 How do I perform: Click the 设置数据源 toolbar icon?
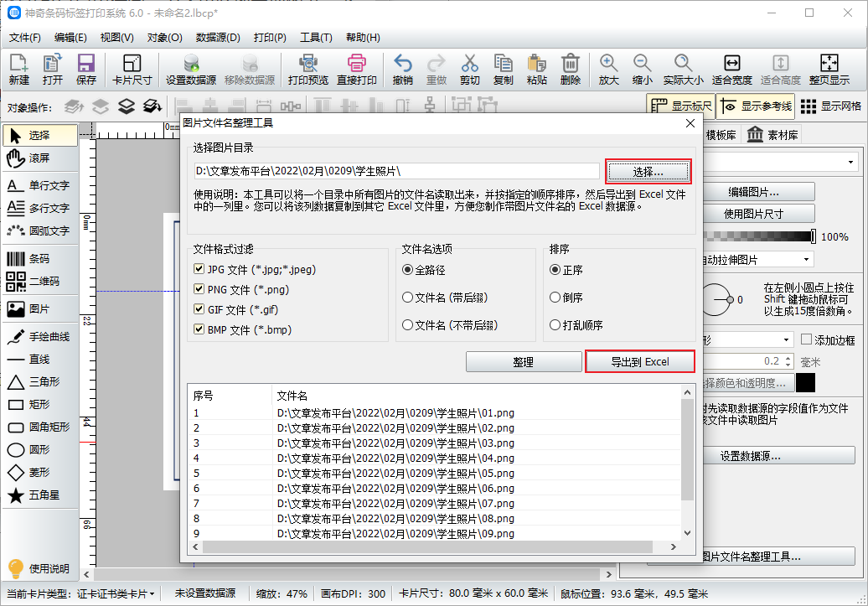(x=191, y=70)
